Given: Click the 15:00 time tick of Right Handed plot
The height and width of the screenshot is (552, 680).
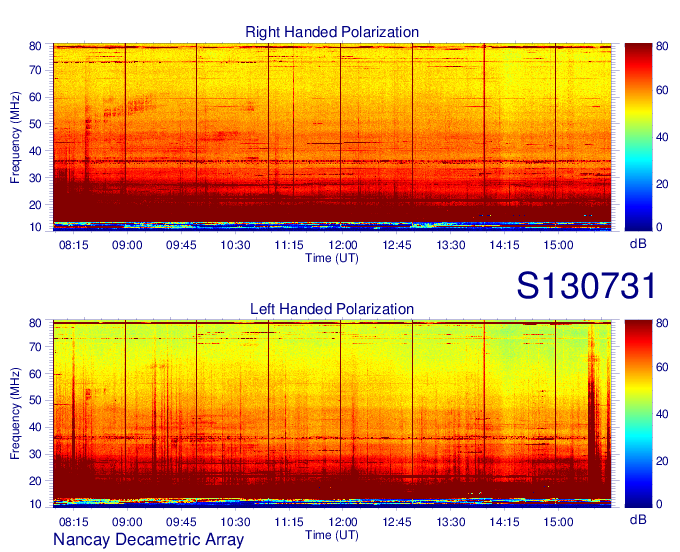Looking at the screenshot, I should point(559,245).
